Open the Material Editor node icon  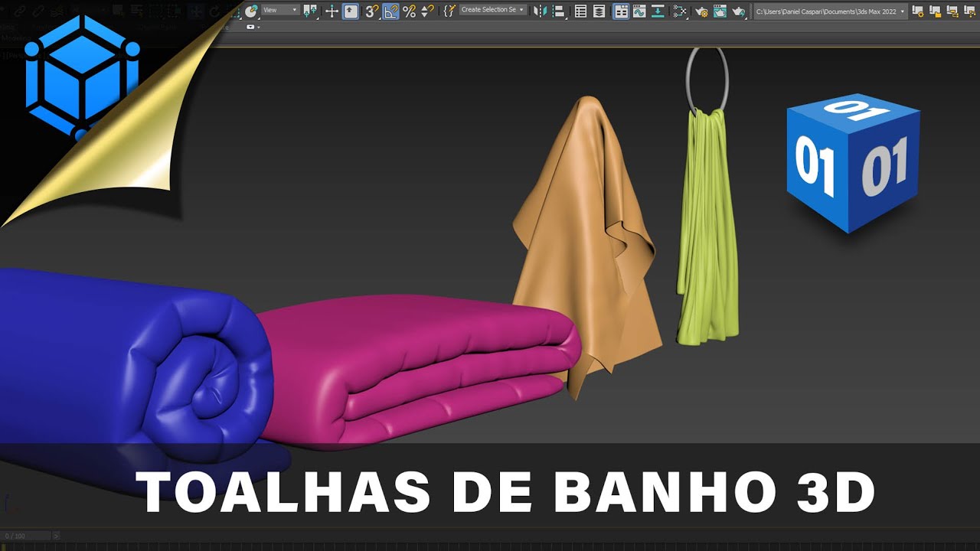click(x=679, y=11)
